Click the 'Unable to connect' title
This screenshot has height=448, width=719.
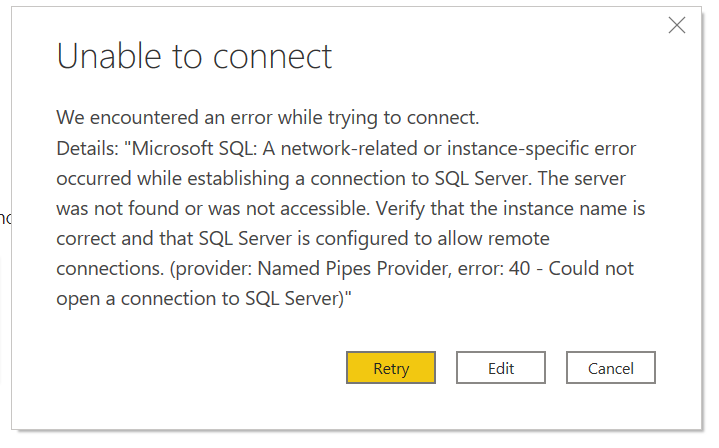(x=194, y=57)
